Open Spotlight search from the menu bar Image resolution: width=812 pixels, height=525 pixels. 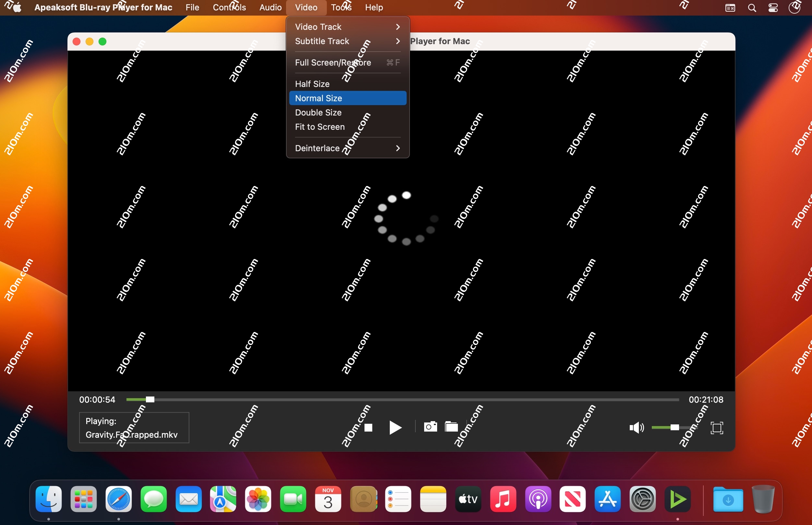pos(752,7)
